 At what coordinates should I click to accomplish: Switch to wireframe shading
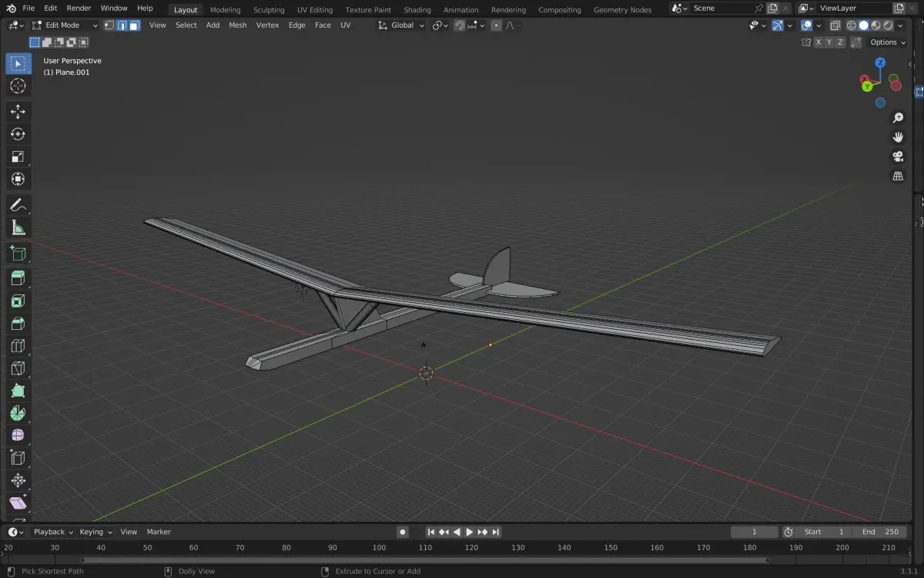pos(852,25)
